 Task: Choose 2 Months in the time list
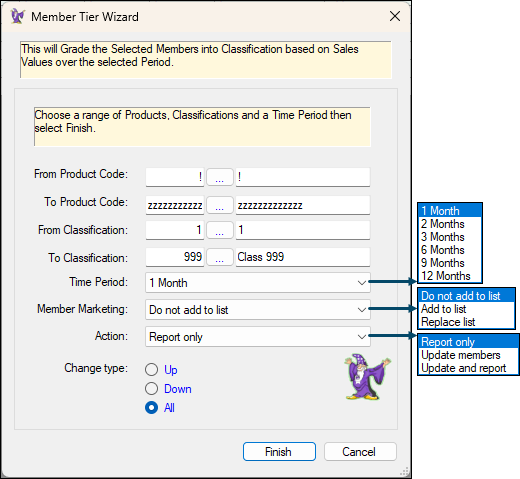click(x=449, y=224)
